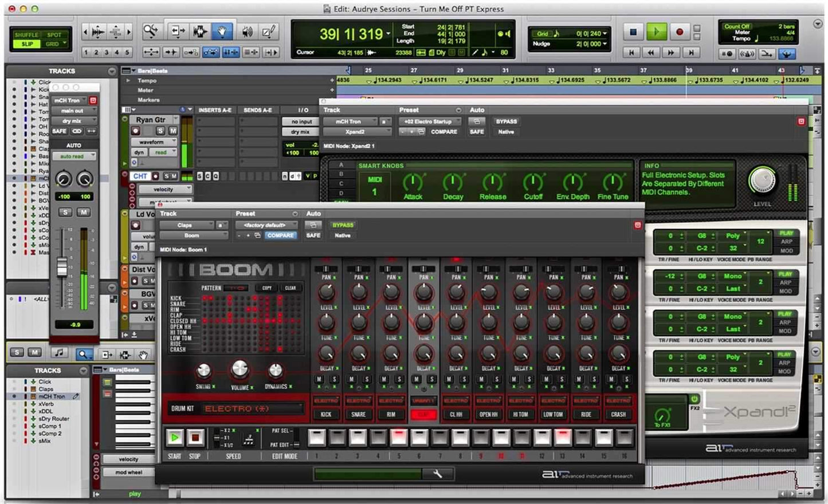
Task: Hit the CRASH pad in Boom
Action: pyautogui.click(x=619, y=414)
